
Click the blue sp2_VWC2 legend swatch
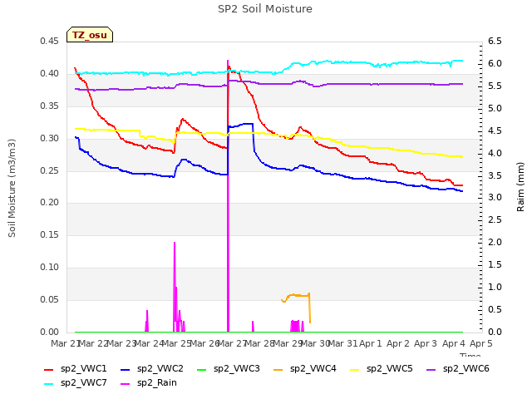point(126,369)
